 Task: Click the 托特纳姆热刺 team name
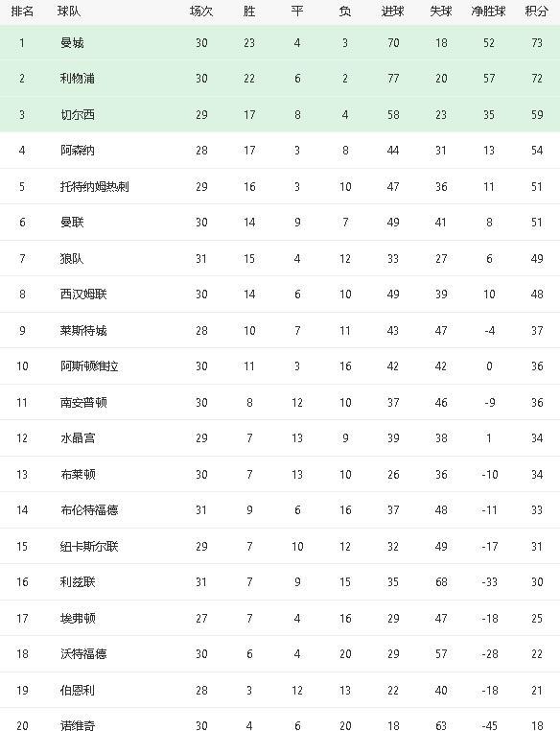click(95, 186)
